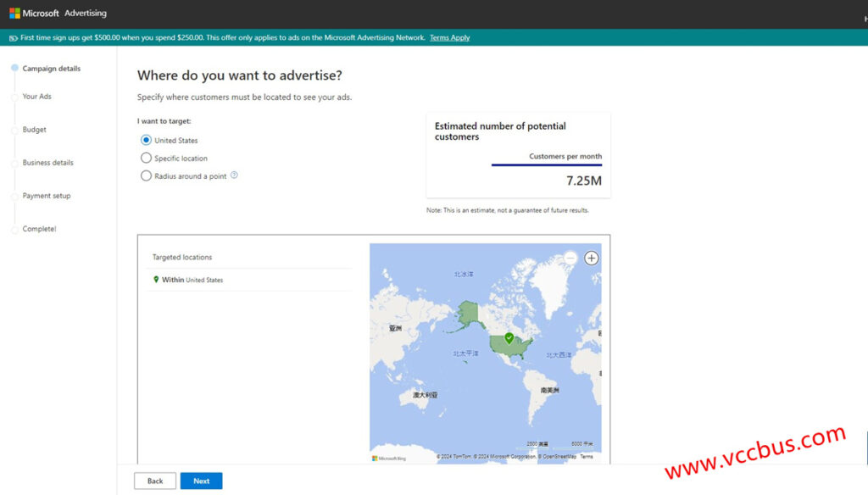Viewport: 868px width, 495px height.
Task: Click the Microsoft logo in the header
Action: (14, 14)
